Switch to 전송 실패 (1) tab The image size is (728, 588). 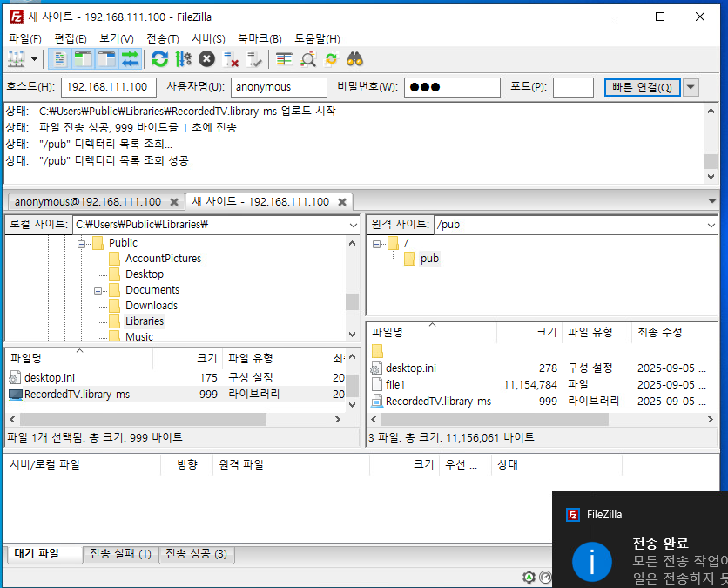(x=121, y=554)
